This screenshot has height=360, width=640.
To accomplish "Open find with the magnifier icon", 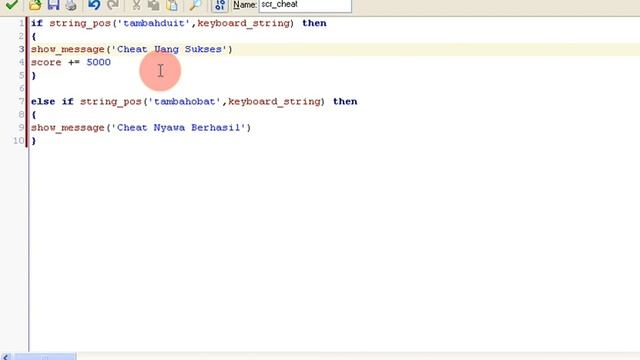I will 195,5.
